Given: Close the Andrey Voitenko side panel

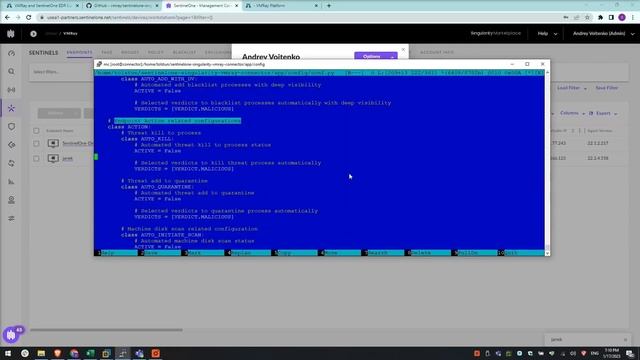Looking at the screenshot, I should tap(403, 50).
